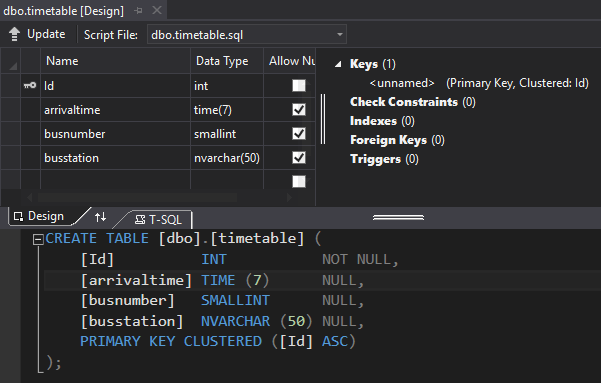Click NVARCHAR (50) in the SQL script
This screenshot has width=601, height=383.
(256, 321)
